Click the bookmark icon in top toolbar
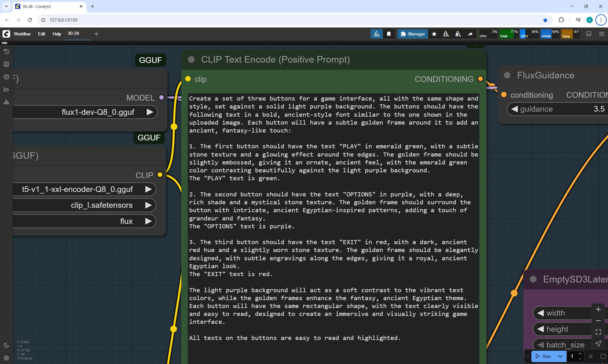This screenshot has width=608, height=364. 389,34
